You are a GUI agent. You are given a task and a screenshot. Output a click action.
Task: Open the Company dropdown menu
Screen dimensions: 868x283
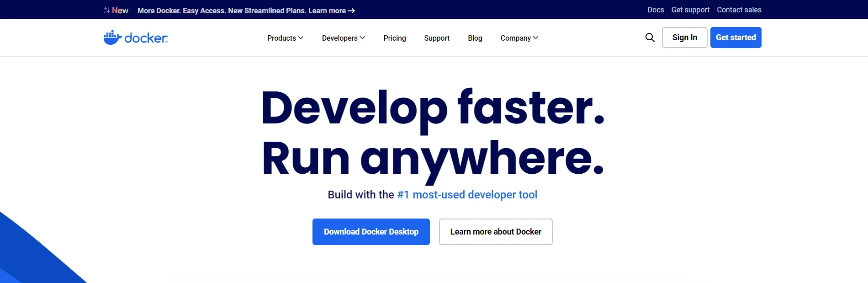point(519,38)
